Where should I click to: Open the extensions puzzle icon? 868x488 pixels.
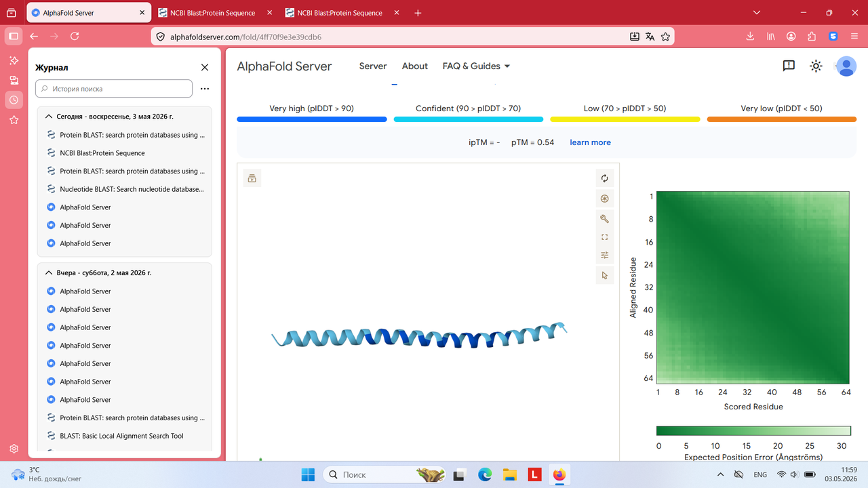pos(812,37)
